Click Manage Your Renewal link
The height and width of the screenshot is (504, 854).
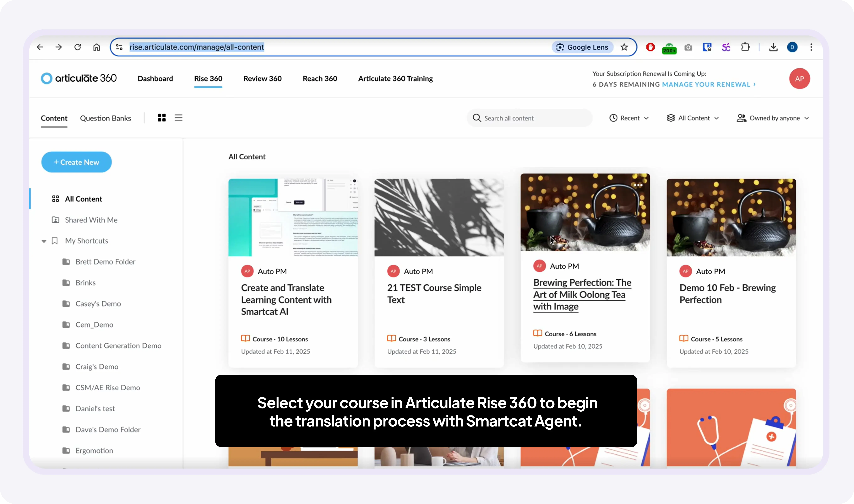pos(709,84)
